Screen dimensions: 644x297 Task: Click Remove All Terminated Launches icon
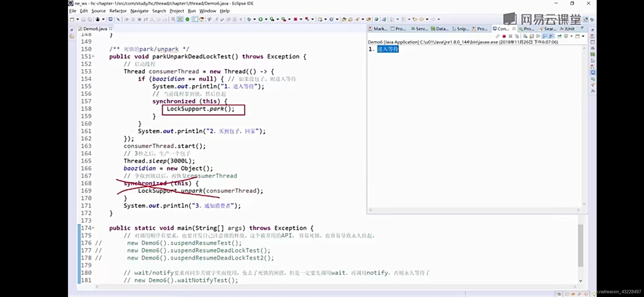point(517,36)
